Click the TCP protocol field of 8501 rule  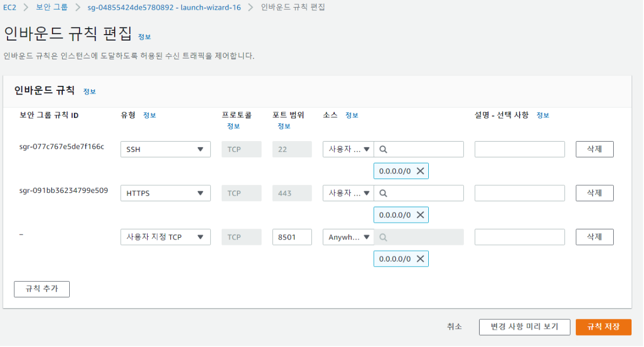pos(242,237)
